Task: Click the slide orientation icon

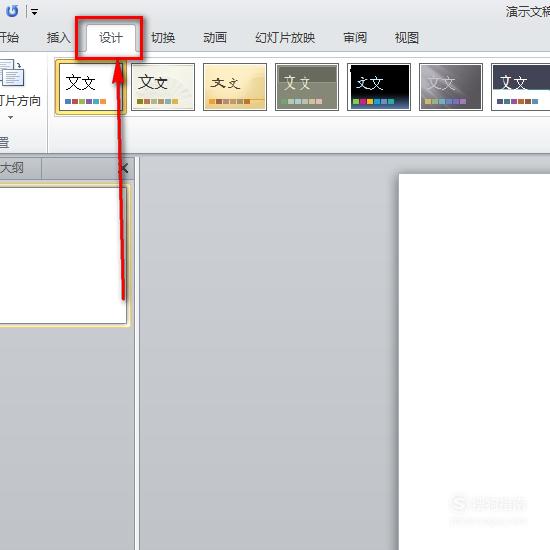Action: click(x=13, y=73)
